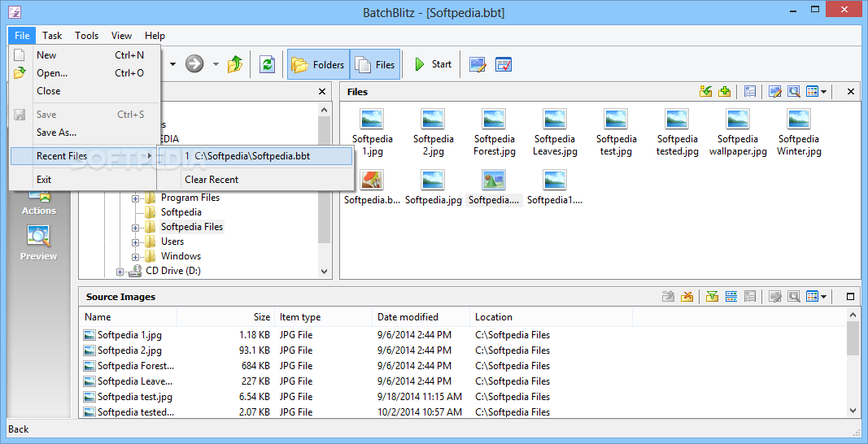Click add selected files icon in Files panel
Image resolution: width=868 pixels, height=444 pixels.
click(706, 92)
